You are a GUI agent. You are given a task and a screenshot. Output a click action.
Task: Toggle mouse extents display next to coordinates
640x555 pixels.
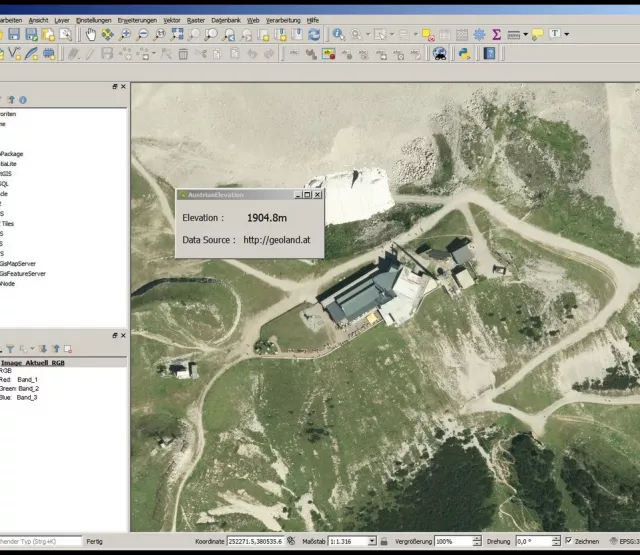[x=291, y=541]
